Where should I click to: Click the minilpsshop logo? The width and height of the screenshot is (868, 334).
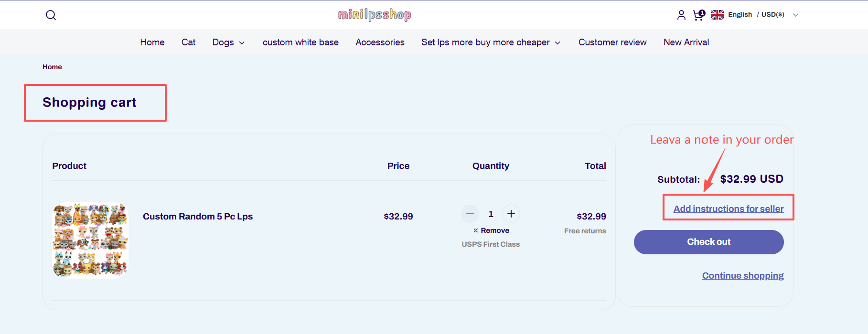coord(375,15)
